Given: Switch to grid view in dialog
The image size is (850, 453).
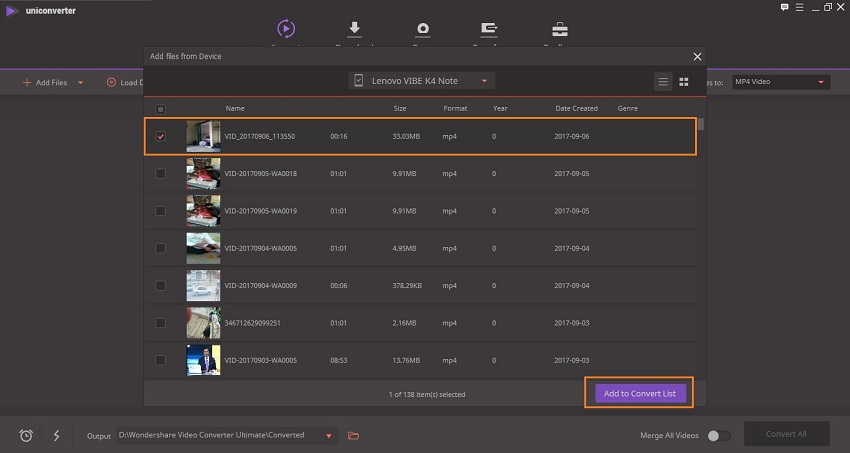Looking at the screenshot, I should point(684,82).
